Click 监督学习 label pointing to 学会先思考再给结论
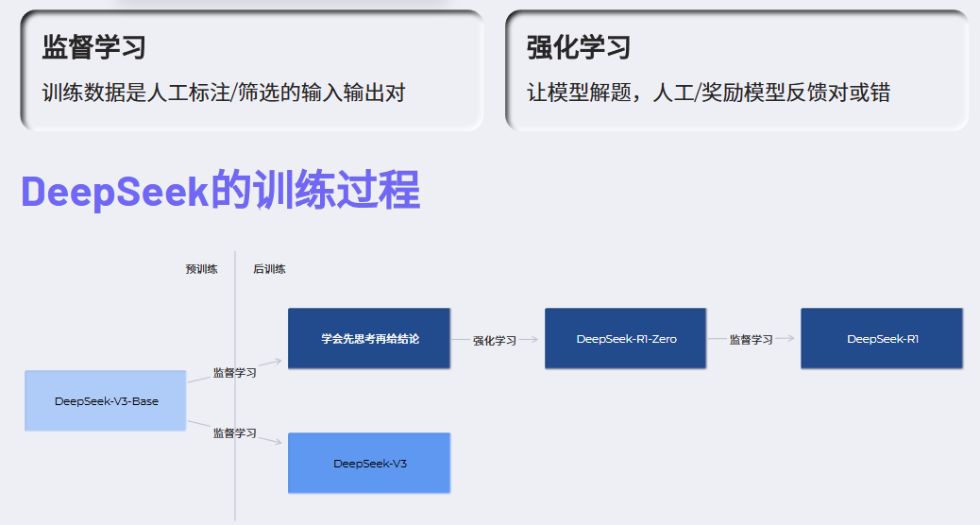This screenshot has width=980, height=525. click(235, 372)
